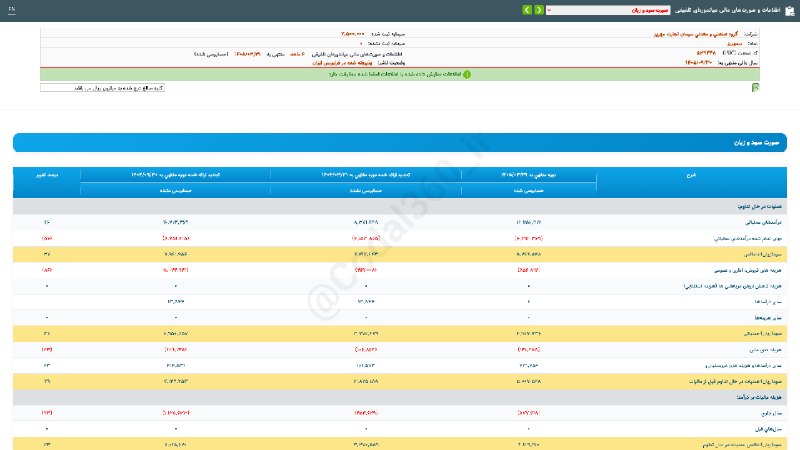The width and height of the screenshot is (800, 450).
Task: Select the gross profit (سود ناخالص) row label
Action: pos(763,254)
